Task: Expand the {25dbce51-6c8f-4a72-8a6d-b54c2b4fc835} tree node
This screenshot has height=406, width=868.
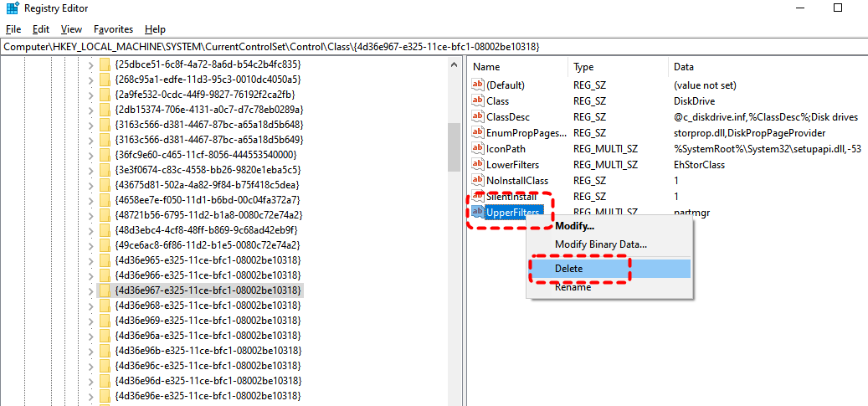Action: 90,64
